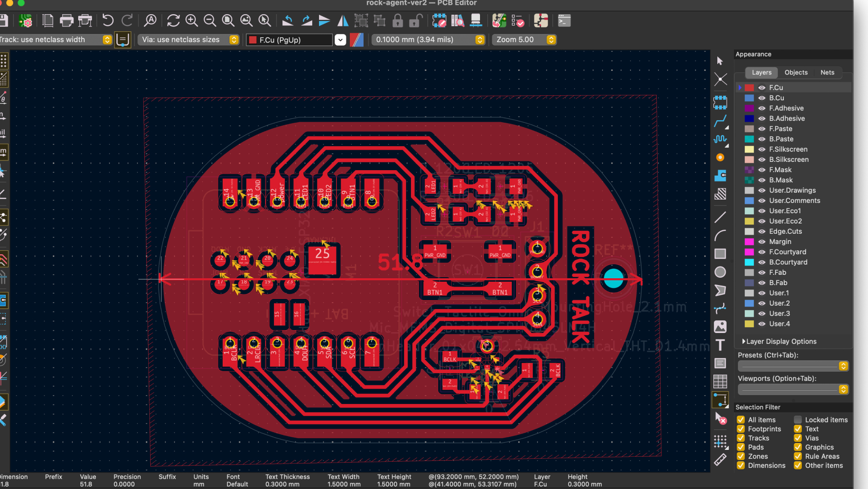Select the Route Tracks tool

(x=720, y=121)
